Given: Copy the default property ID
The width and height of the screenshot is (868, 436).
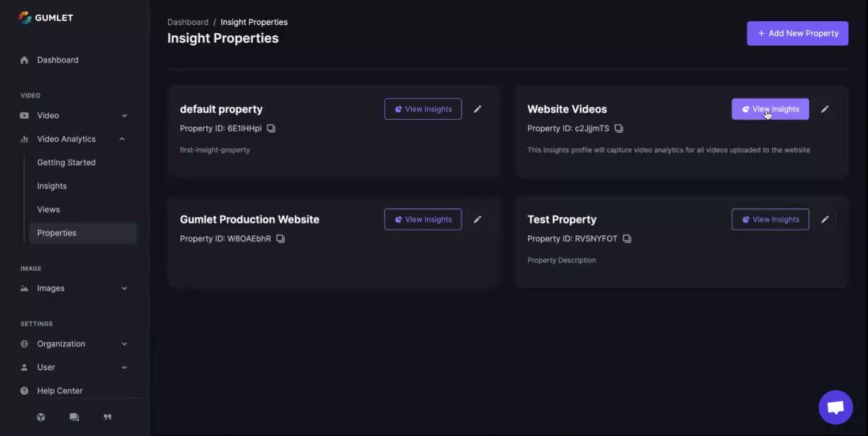Looking at the screenshot, I should pos(271,129).
